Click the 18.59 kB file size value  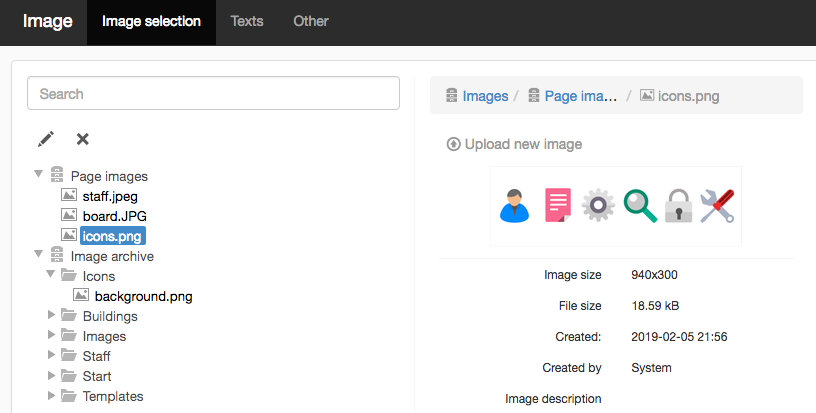655,306
